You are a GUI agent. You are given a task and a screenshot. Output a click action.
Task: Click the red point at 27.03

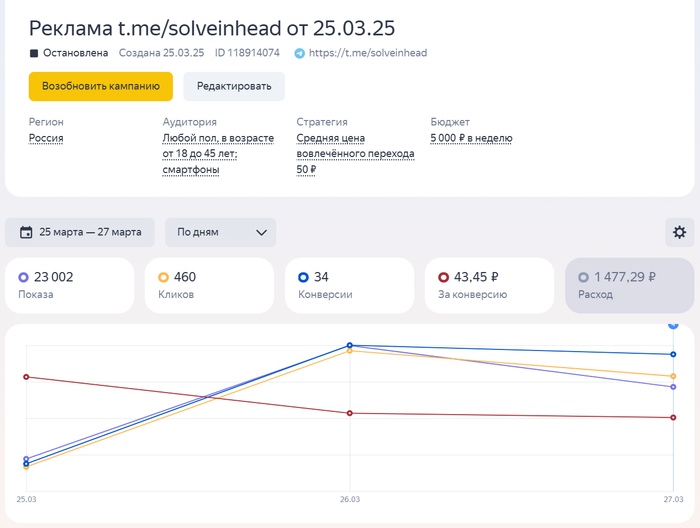pos(673,418)
